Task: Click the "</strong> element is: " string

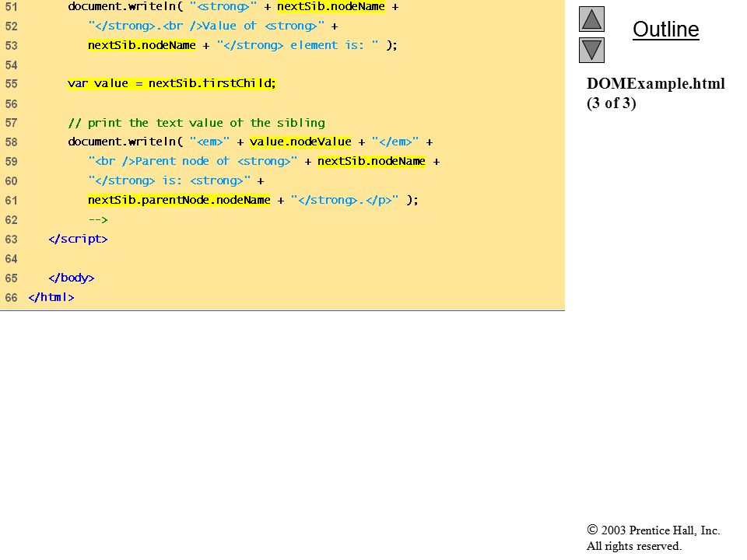Action: [298, 45]
